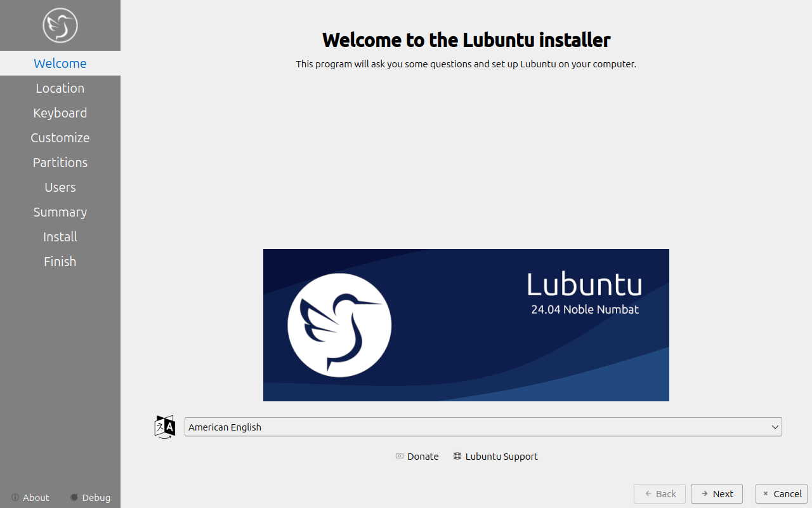The height and width of the screenshot is (508, 812).
Task: Select the Install step in sidebar
Action: (x=60, y=237)
